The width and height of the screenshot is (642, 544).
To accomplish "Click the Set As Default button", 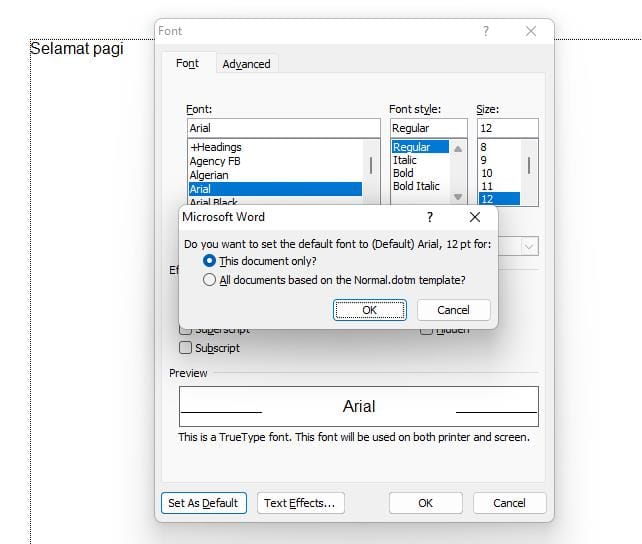I will coord(203,503).
